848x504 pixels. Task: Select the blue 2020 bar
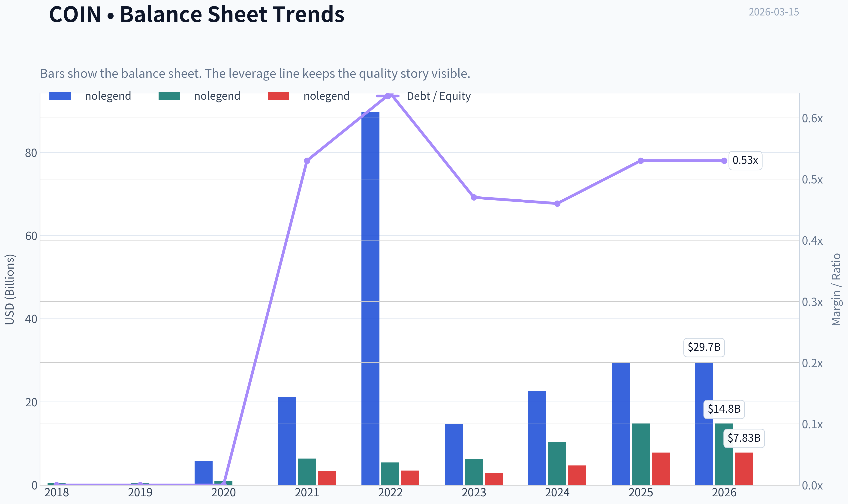tap(203, 472)
